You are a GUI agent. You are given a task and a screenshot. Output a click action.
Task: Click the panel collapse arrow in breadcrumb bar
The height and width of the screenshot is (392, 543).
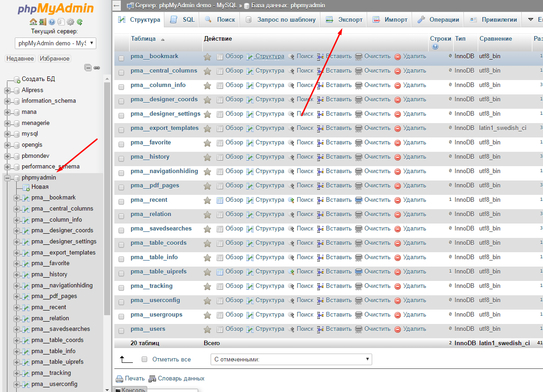point(117,5)
